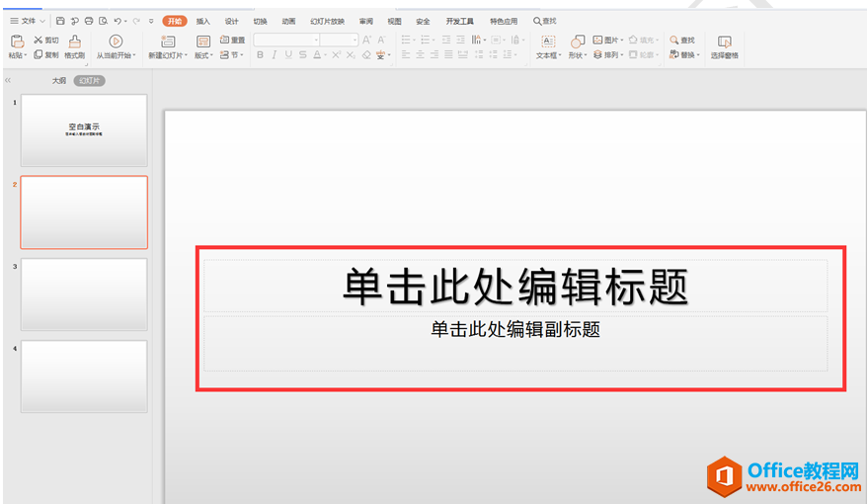The height and width of the screenshot is (504, 868).
Task: Click the Replace (替换) button
Action: pos(684,54)
